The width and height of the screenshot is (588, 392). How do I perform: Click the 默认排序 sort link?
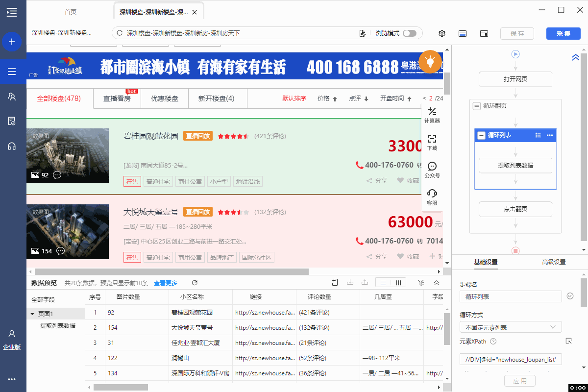coord(294,98)
